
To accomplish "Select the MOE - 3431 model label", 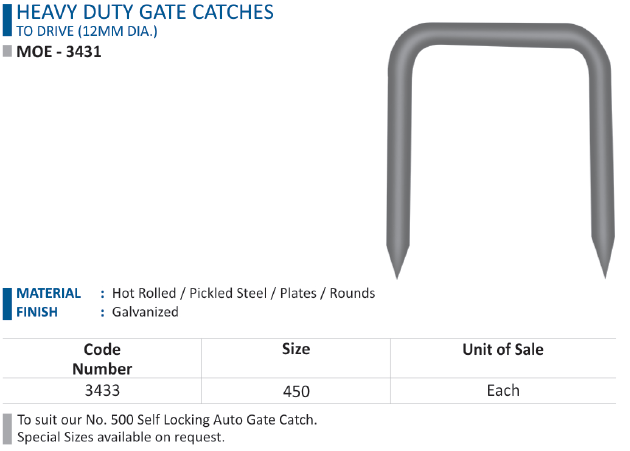I will 59,52.
